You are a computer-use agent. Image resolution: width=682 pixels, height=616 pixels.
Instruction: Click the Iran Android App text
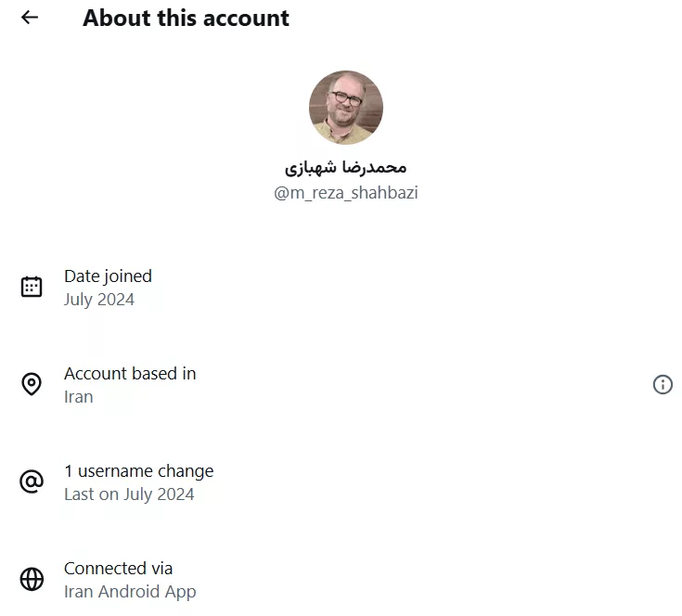(130, 591)
